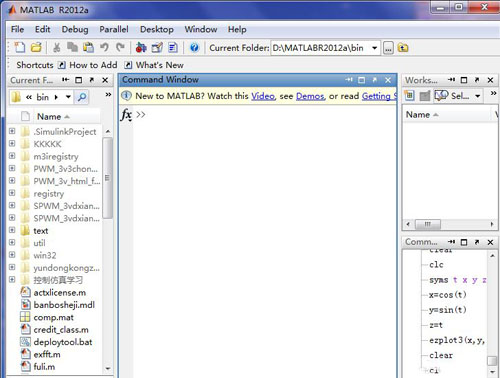
Task: Paste from the clipboard icon
Action: 88,48
